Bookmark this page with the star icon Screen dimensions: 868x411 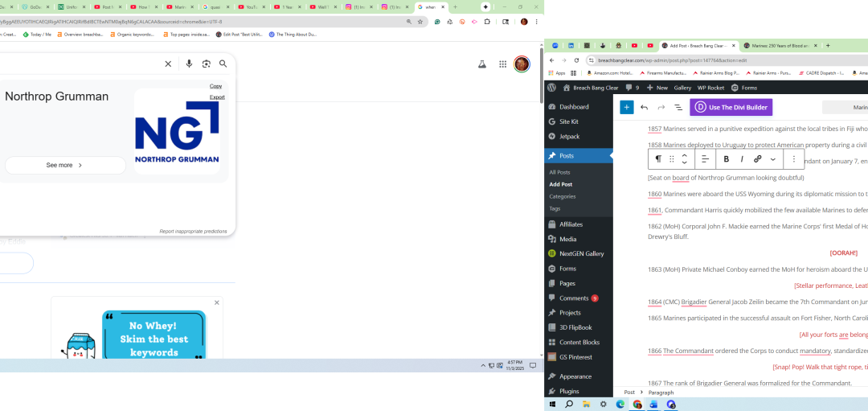click(420, 22)
